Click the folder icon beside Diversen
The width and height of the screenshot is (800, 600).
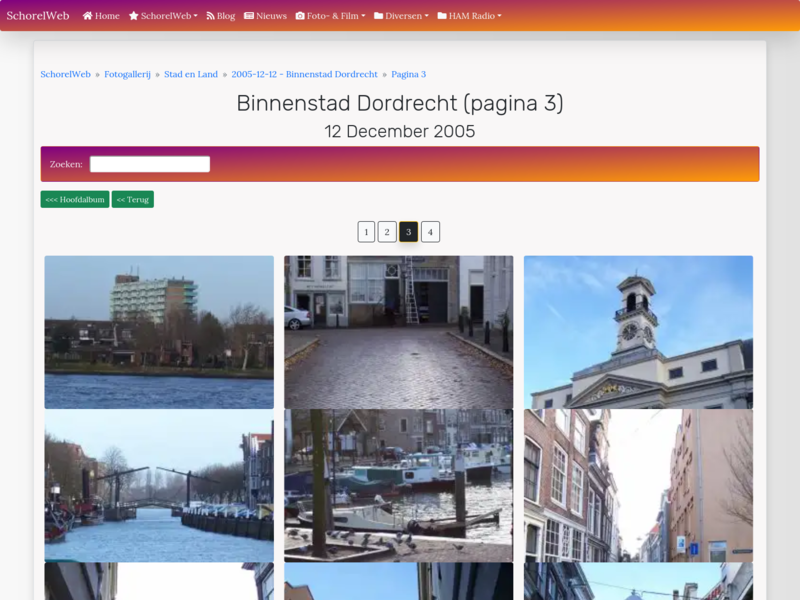tap(379, 16)
